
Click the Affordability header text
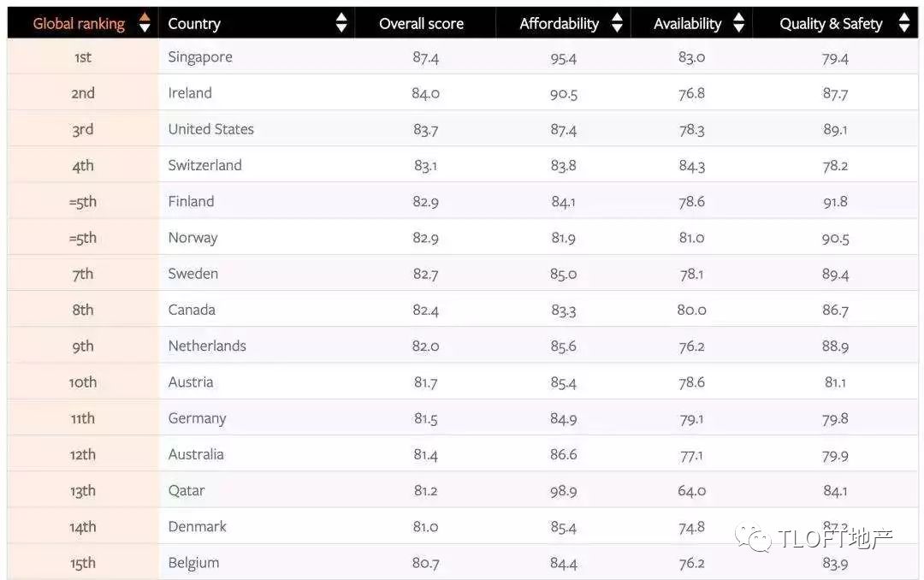point(559,24)
